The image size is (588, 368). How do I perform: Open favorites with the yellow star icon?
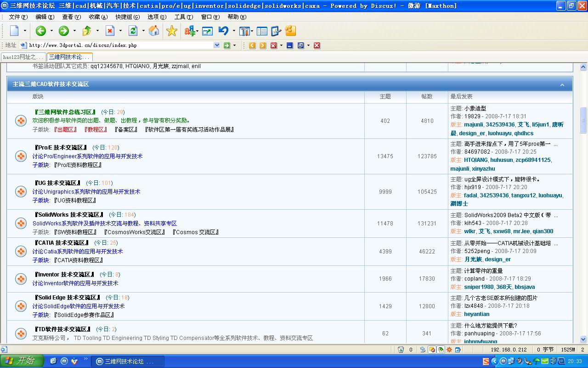pyautogui.click(x=172, y=31)
